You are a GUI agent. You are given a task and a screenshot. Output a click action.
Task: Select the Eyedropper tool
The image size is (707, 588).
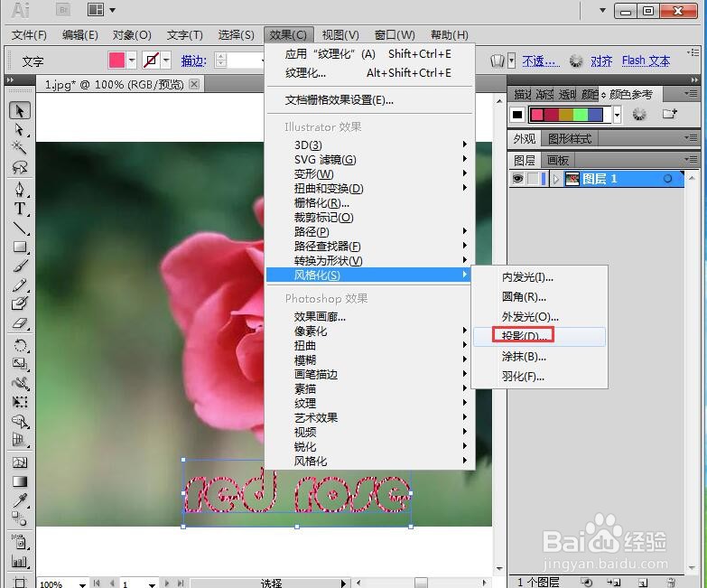point(19,500)
